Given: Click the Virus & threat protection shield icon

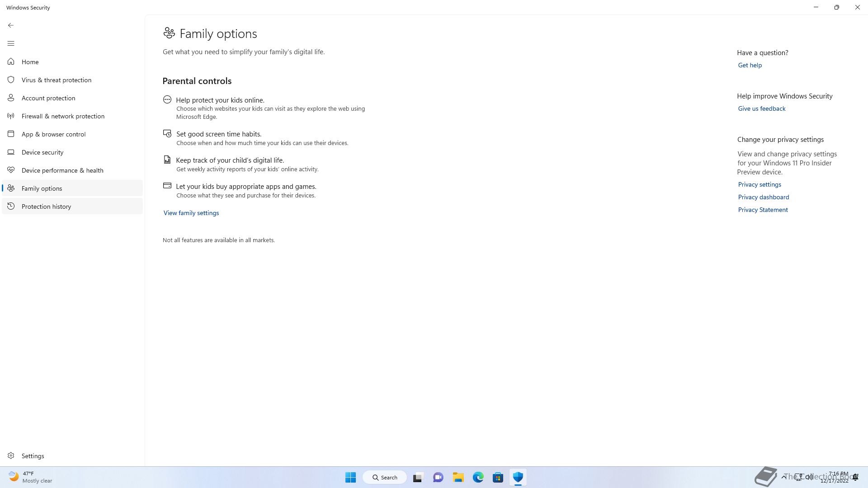Looking at the screenshot, I should click(11, 80).
